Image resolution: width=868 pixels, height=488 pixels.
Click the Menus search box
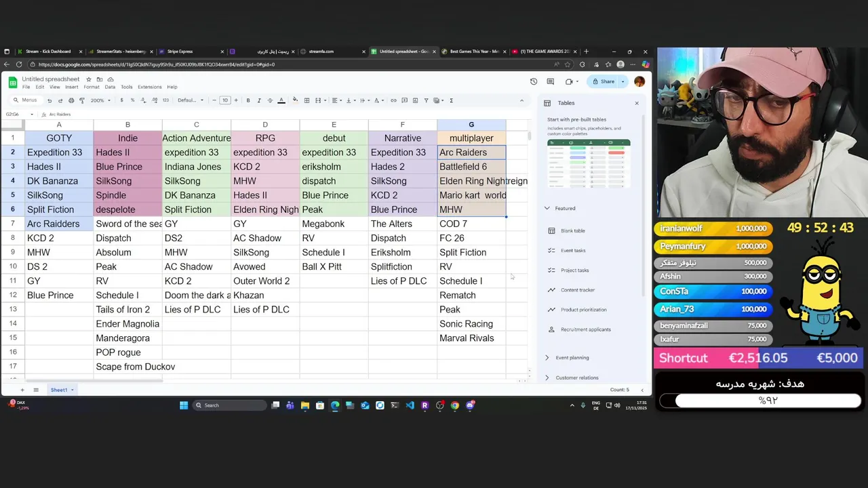coord(26,100)
